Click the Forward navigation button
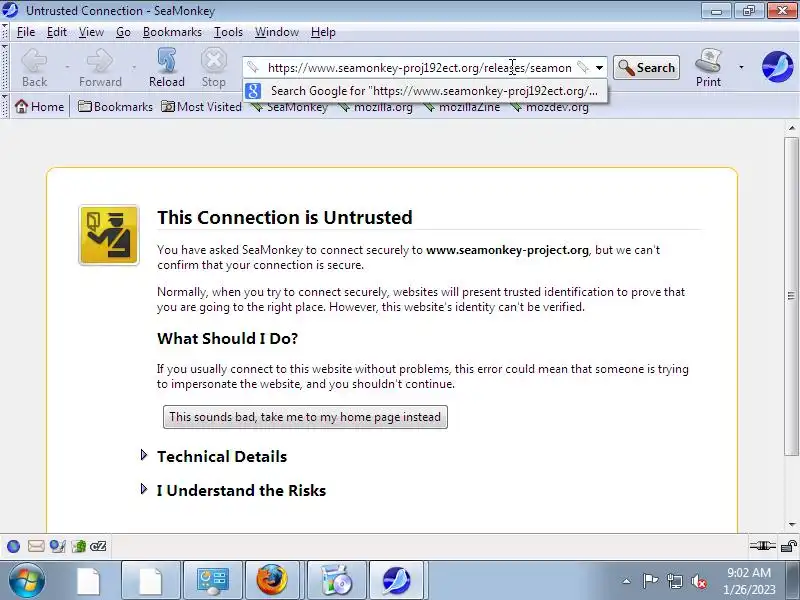Viewport: 800px width, 600px height. [x=100, y=68]
